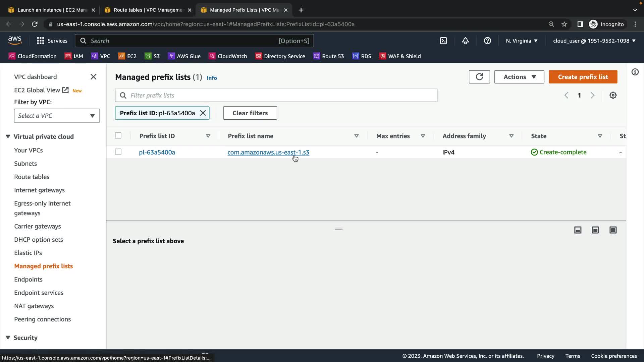Viewport: 644px width, 362px height.
Task: Switch to Route tables browser tab
Action: pyautogui.click(x=148, y=10)
